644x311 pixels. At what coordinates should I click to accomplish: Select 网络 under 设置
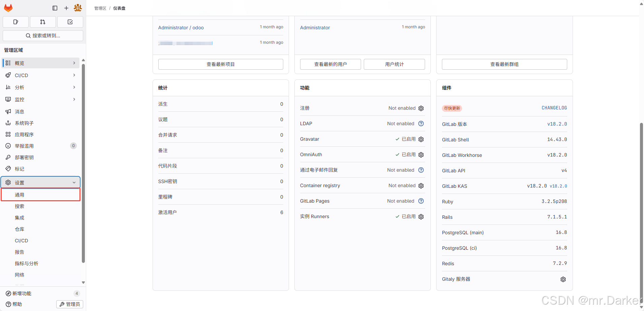[x=41, y=275]
